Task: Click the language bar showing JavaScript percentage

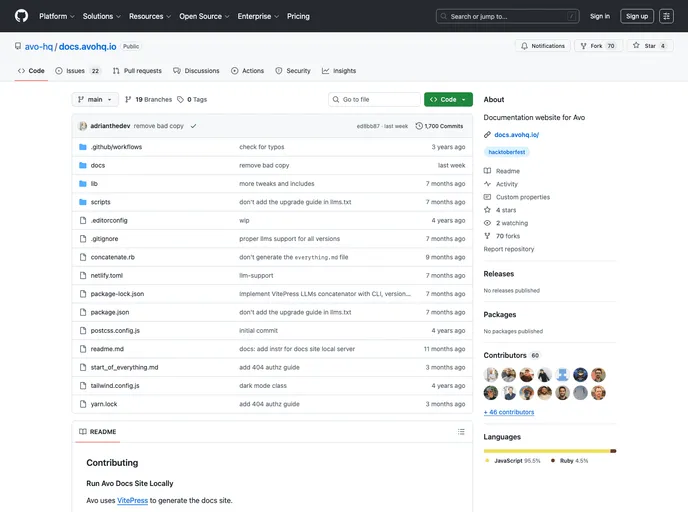Action: [x=547, y=451]
